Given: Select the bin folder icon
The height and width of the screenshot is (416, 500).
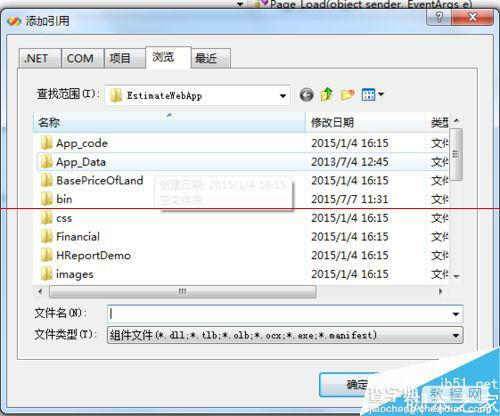Looking at the screenshot, I should (46, 199).
